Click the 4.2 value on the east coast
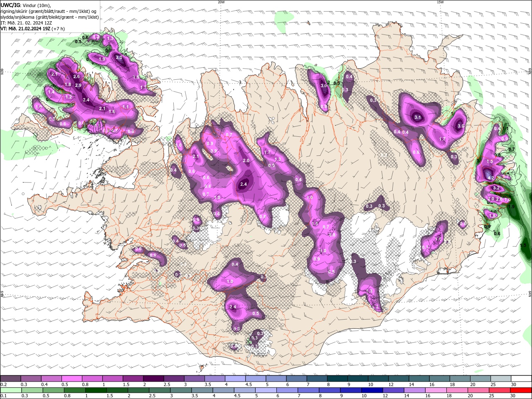The image size is (532, 399). [490, 178]
